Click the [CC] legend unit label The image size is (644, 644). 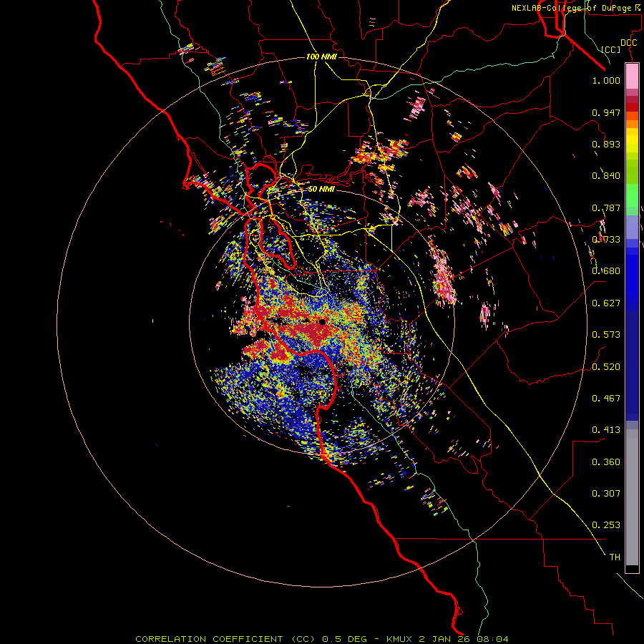click(x=611, y=49)
